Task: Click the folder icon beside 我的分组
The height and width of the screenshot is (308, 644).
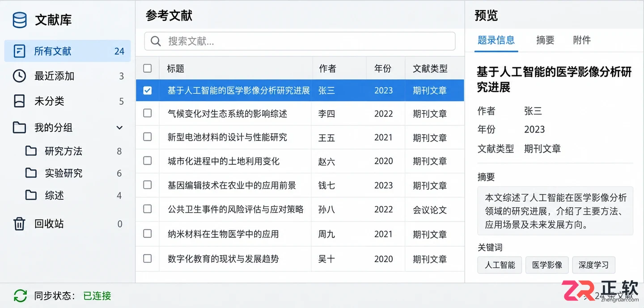Action: 19,128
